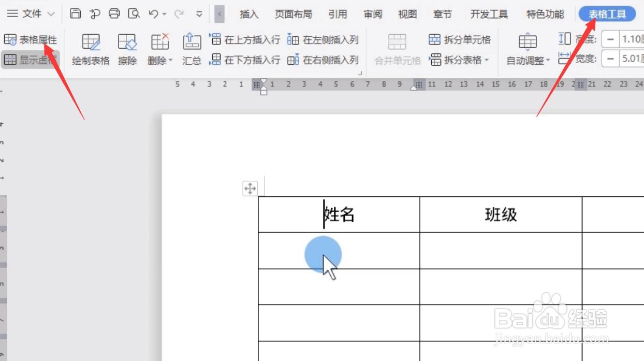
Task: Click the highlighted 表格工具 tab
Action: [x=606, y=15]
